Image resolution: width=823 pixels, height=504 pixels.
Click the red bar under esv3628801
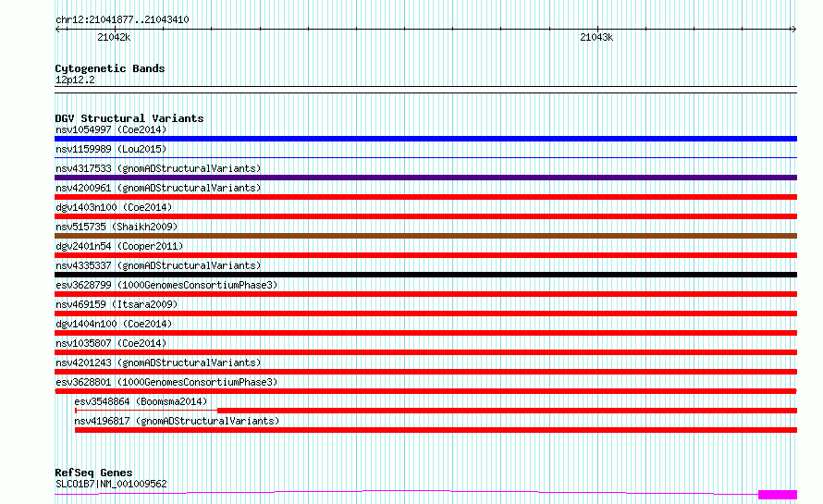pyautogui.click(x=425, y=391)
